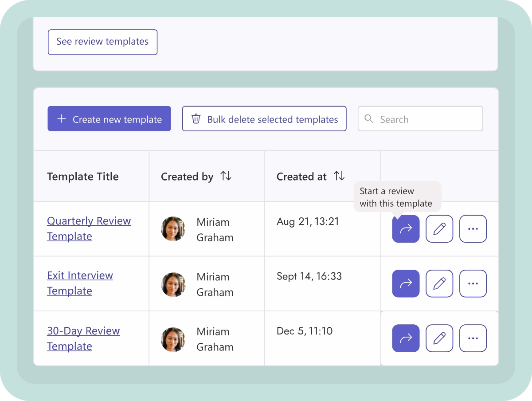Select the edit pencil for 30-Day Review Template

[439, 338]
